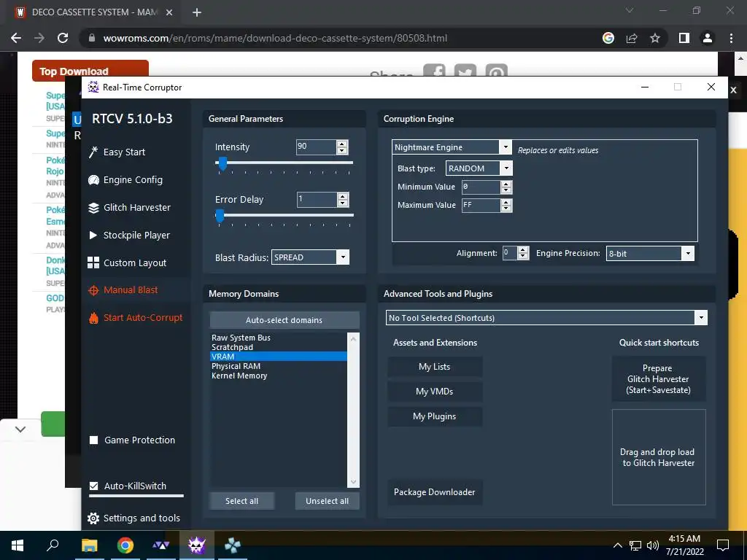Click Prepare Glitch Harvester shortcut button
Image resolution: width=747 pixels, height=560 pixels.
[x=659, y=379]
